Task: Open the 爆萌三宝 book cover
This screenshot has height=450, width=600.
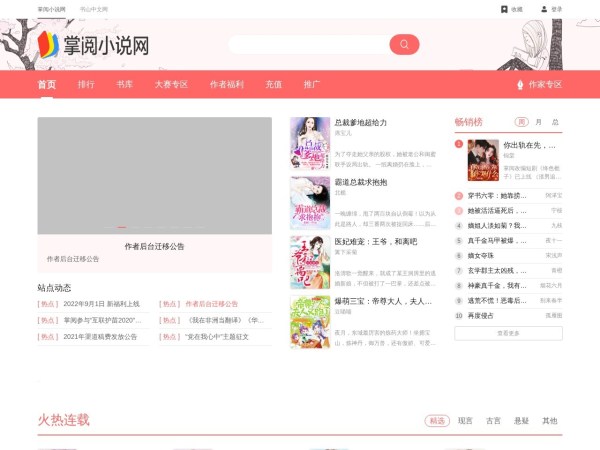Action: coord(310,321)
